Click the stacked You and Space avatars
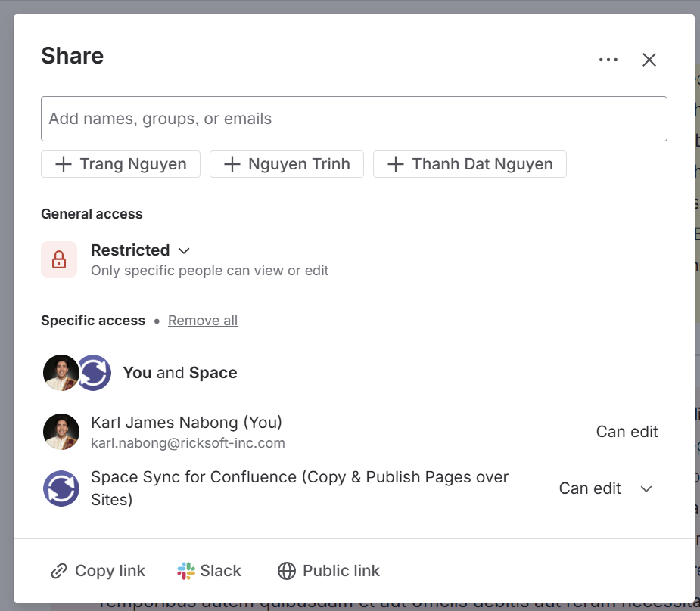The width and height of the screenshot is (700, 611). pos(77,373)
